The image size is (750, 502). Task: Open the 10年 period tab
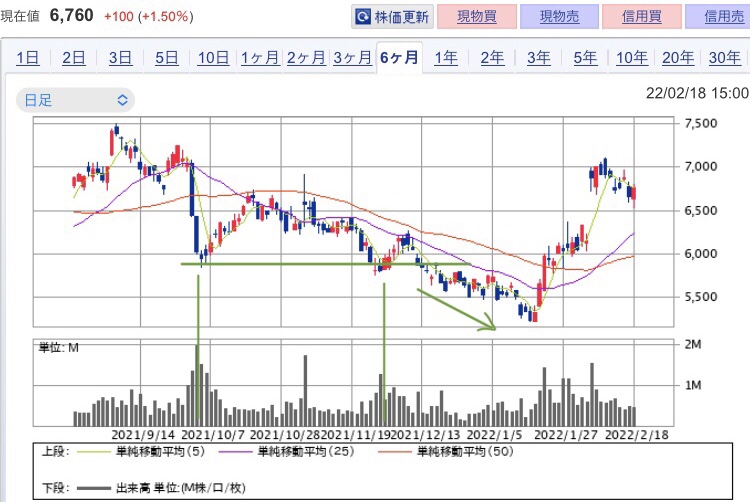click(631, 57)
